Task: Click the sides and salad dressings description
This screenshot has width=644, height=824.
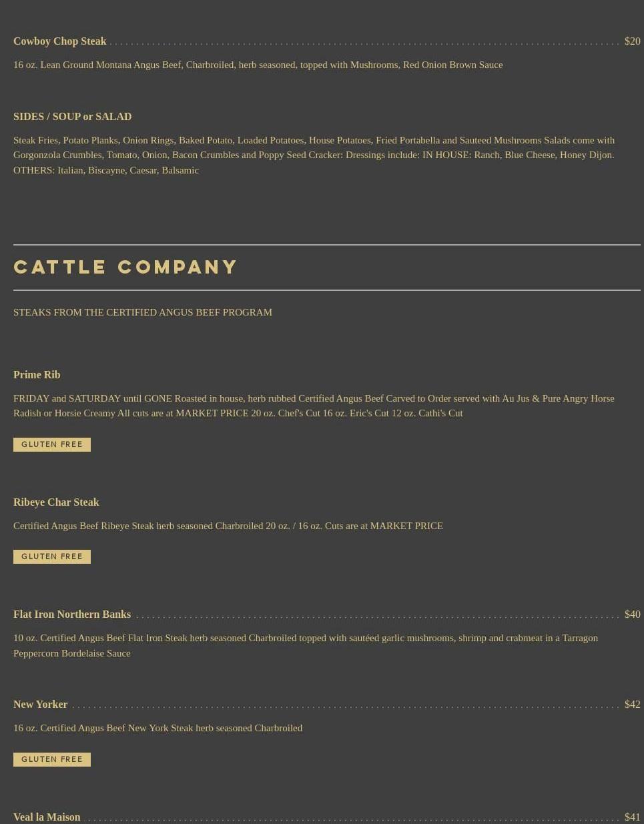Action: tap(314, 155)
